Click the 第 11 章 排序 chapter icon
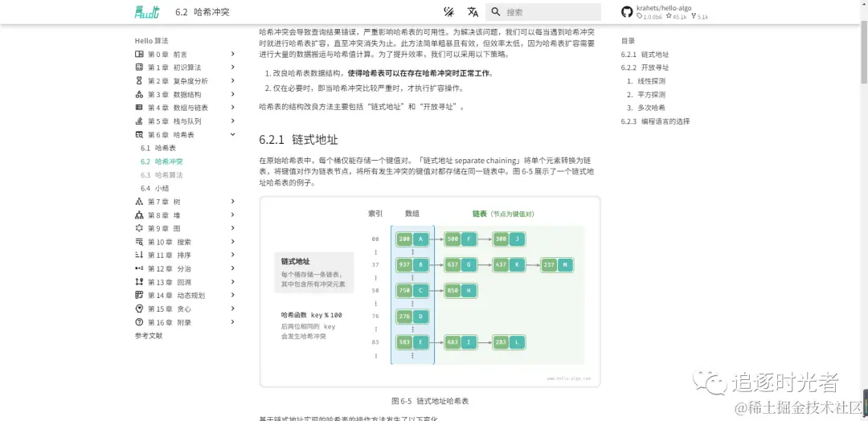 tap(139, 255)
